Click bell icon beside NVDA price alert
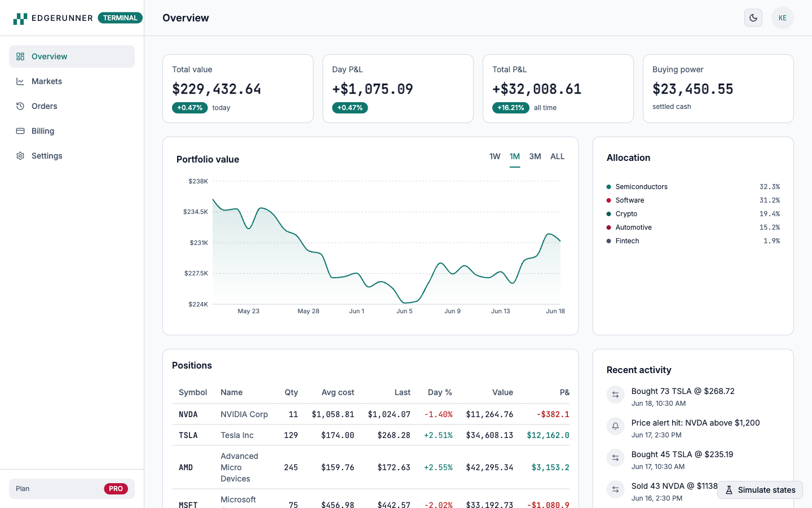Screen dimensions: 812x508 616,426
